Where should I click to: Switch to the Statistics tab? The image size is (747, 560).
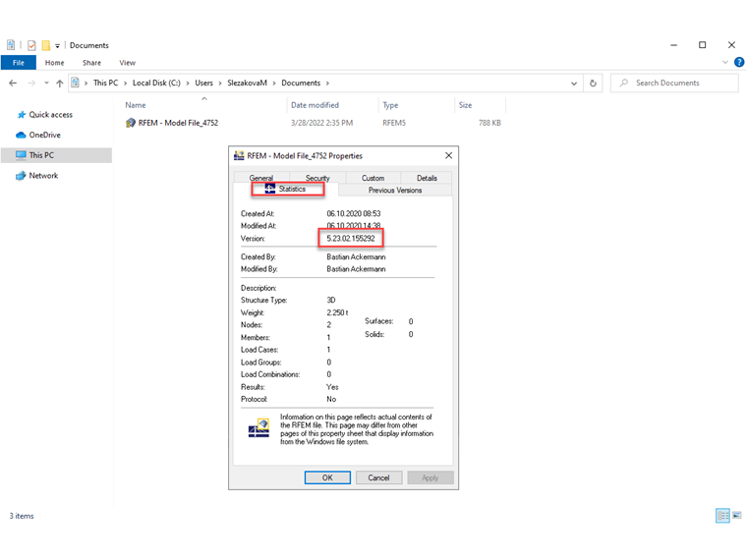(x=287, y=189)
